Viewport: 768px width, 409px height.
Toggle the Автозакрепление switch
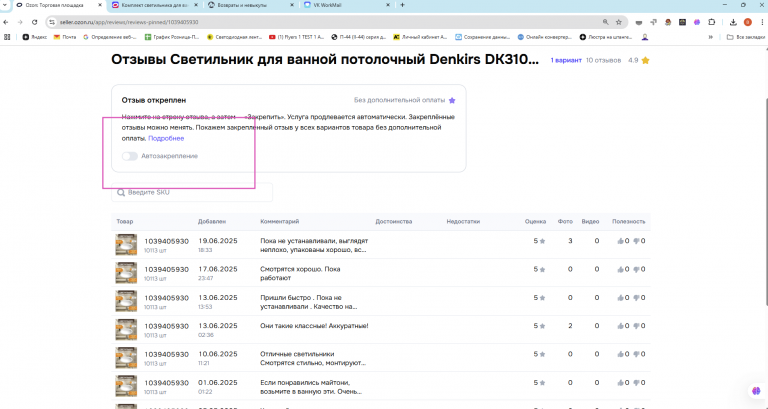pyautogui.click(x=130, y=156)
